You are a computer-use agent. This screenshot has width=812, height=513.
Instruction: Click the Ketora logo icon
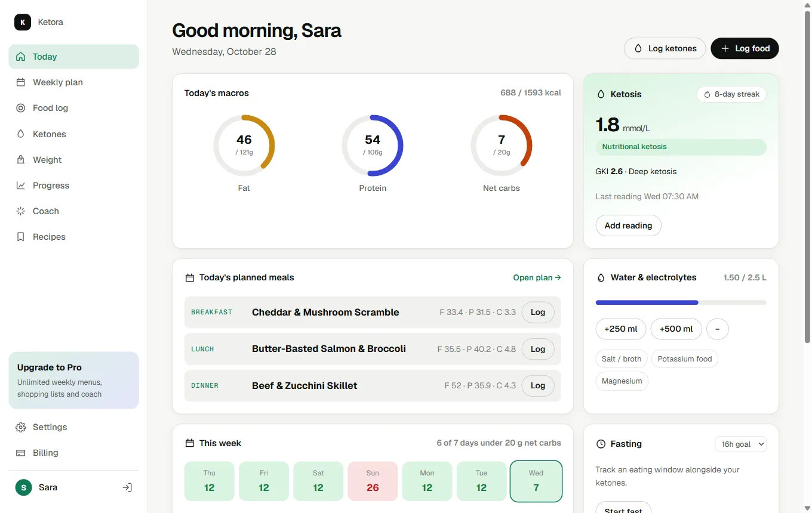click(22, 22)
